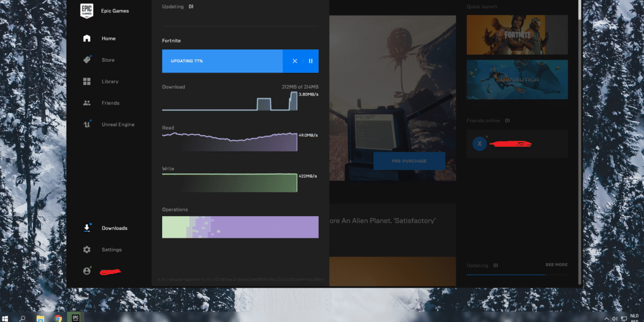Click the online friend's X avatar
644x322 pixels.
coord(480,143)
